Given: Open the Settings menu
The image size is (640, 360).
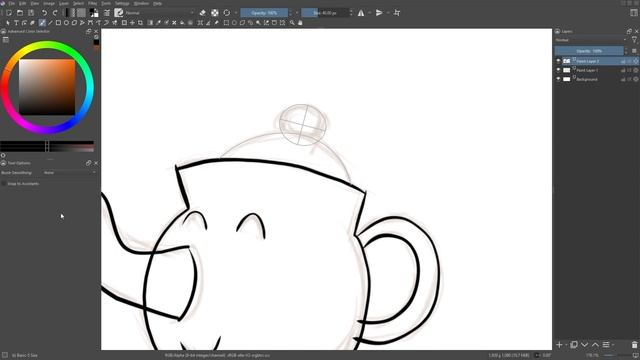Looking at the screenshot, I should pyautogui.click(x=122, y=3).
